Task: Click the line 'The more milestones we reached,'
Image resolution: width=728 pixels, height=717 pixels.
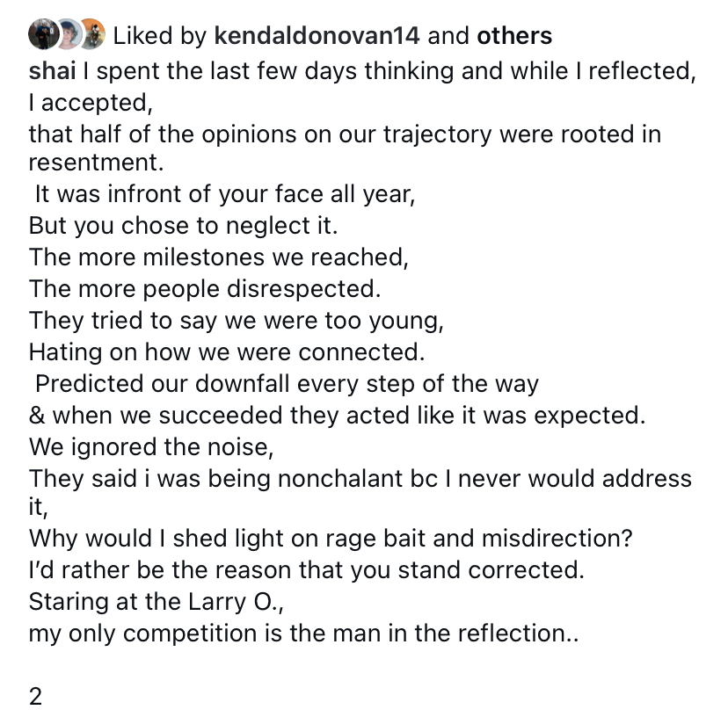Action: click(x=219, y=257)
